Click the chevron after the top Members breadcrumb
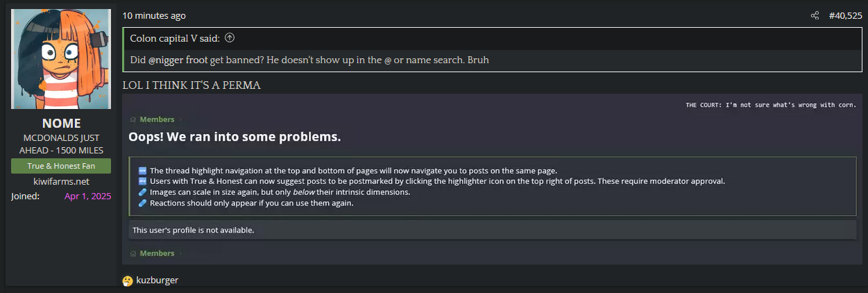 pyautogui.click(x=181, y=119)
